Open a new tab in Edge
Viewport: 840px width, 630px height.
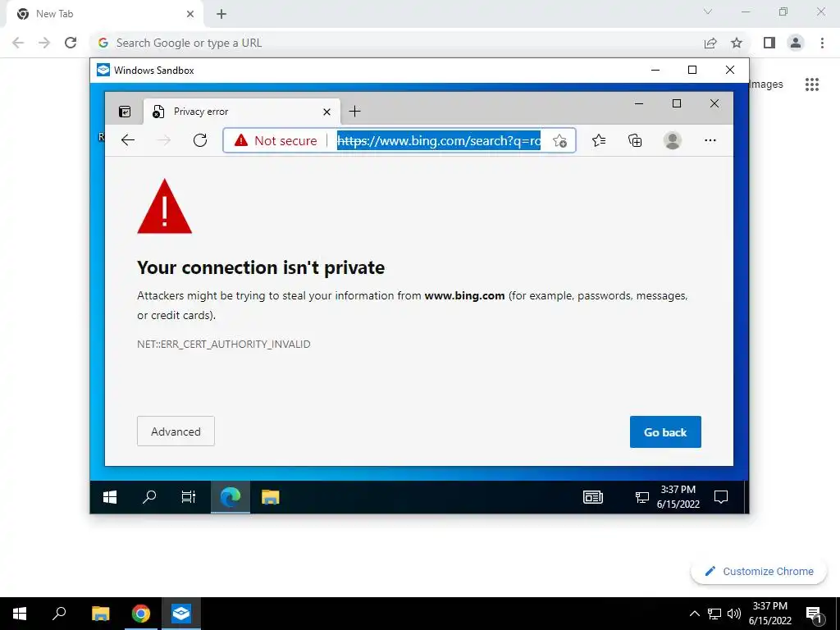coord(354,112)
